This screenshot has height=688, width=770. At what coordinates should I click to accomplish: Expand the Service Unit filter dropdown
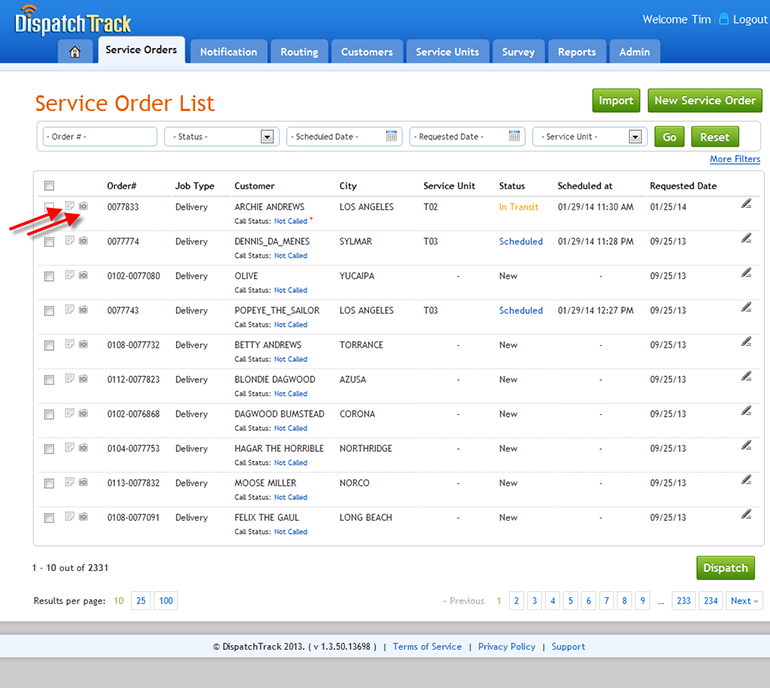[635, 137]
